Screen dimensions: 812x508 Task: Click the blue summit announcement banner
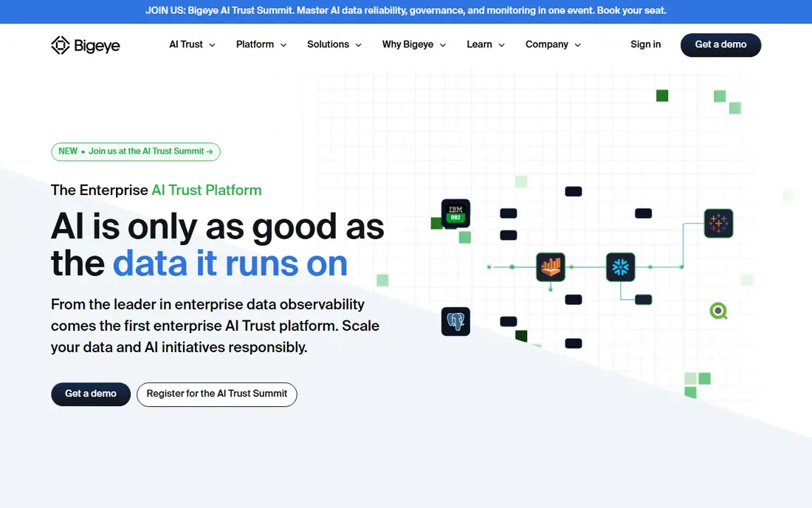point(406,11)
